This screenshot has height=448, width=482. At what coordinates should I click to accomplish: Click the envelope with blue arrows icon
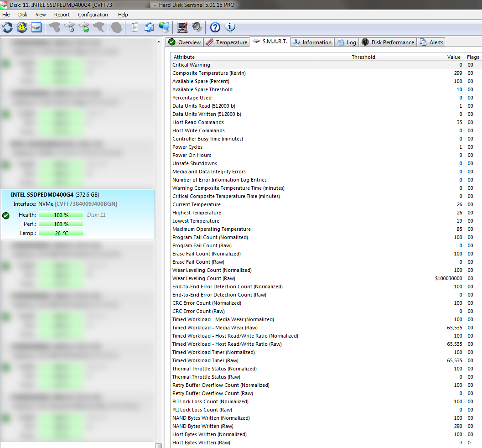point(150,27)
